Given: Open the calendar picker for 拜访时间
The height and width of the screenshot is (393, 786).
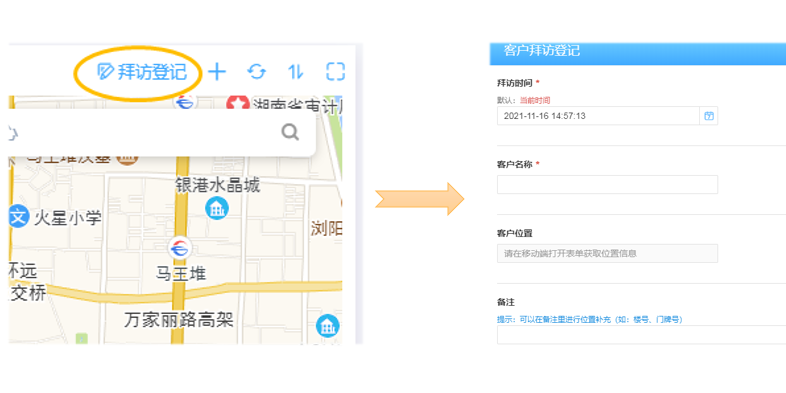Looking at the screenshot, I should point(709,116).
